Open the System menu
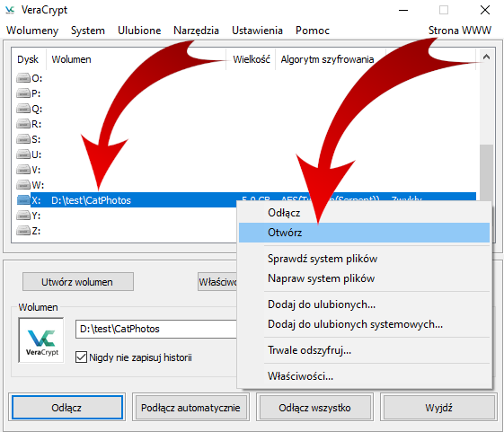This screenshot has height=432, width=504. coord(88,31)
